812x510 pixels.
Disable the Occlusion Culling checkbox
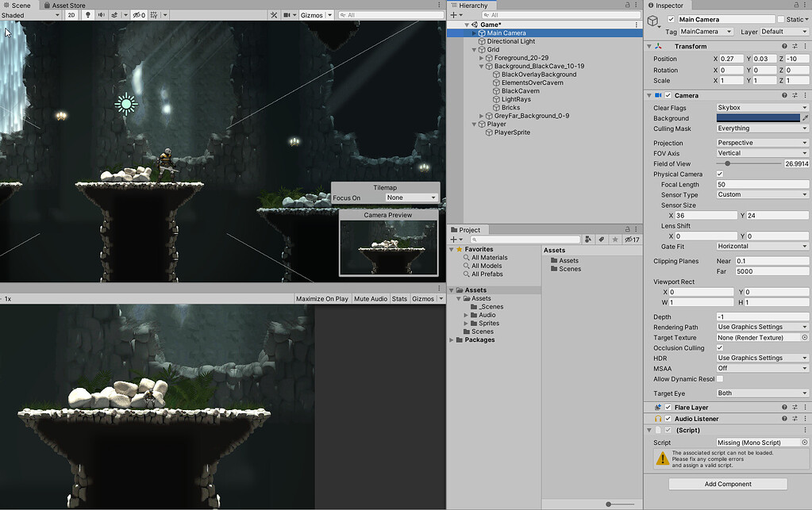(x=722, y=347)
